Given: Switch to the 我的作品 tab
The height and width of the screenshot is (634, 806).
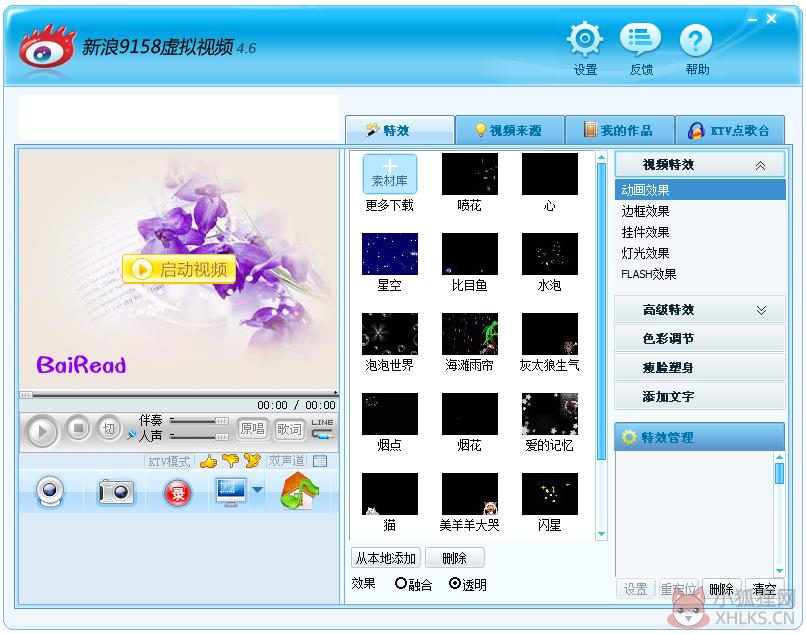Looking at the screenshot, I should coord(620,130).
